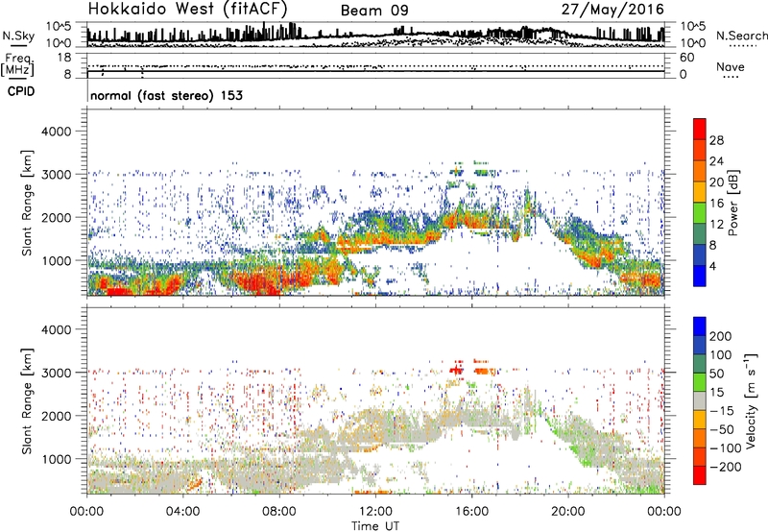
Task: Select the "Time UT" axis title
Action: [375, 526]
